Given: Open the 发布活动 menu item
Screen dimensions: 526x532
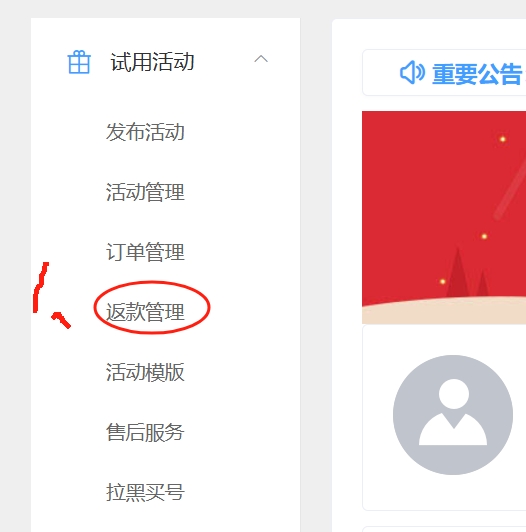Looking at the screenshot, I should pyautogui.click(x=145, y=132).
